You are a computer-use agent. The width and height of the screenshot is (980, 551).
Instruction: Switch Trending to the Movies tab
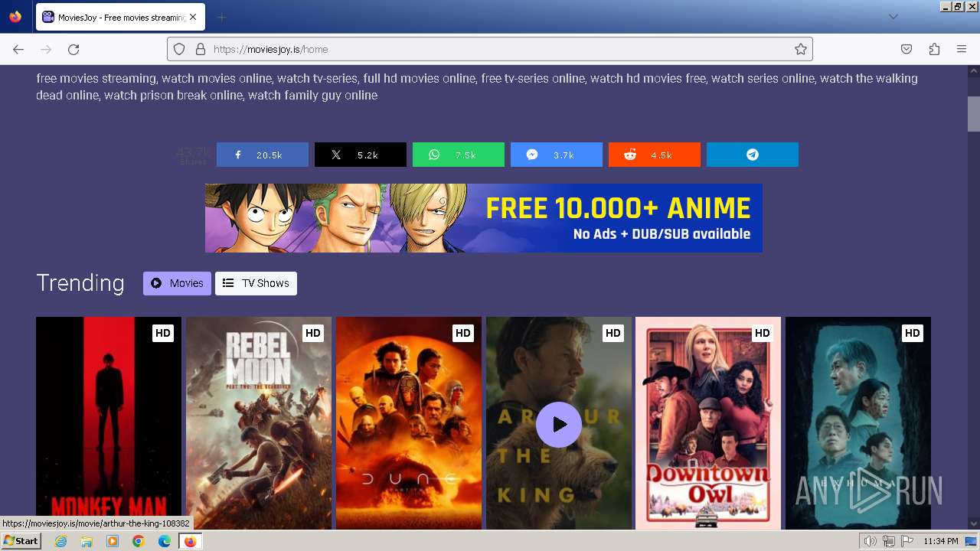[x=177, y=283]
